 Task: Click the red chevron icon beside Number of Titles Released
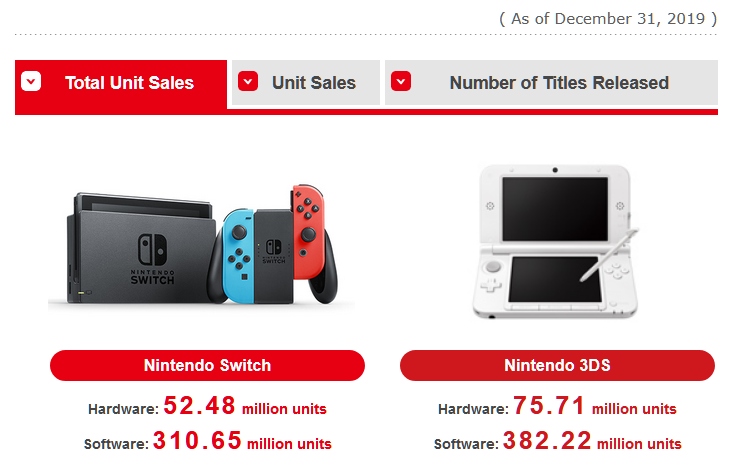point(401,81)
